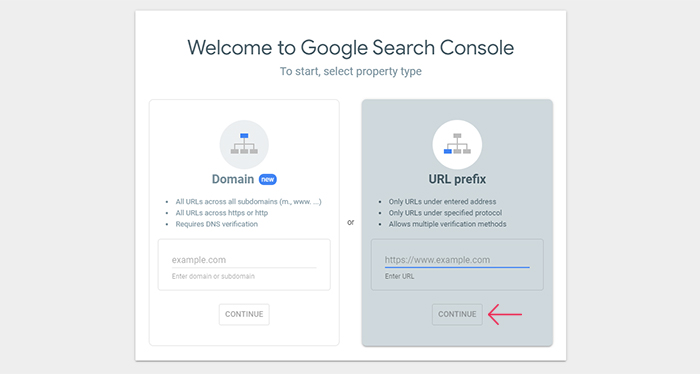
Task: Click the "Enter domain or subdomain" helper text
Action: (213, 276)
